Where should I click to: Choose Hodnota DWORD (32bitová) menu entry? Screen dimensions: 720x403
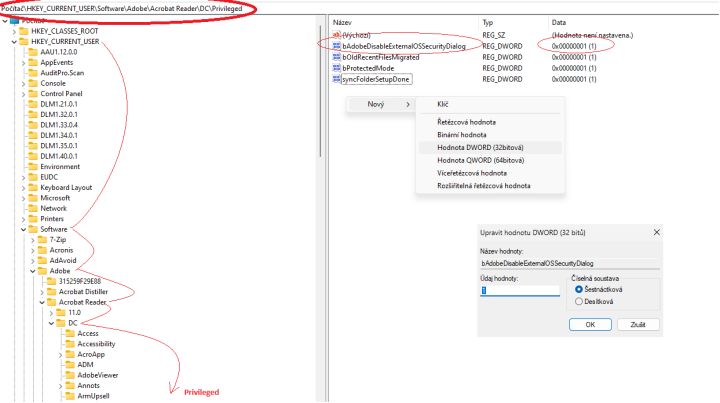tap(489, 147)
